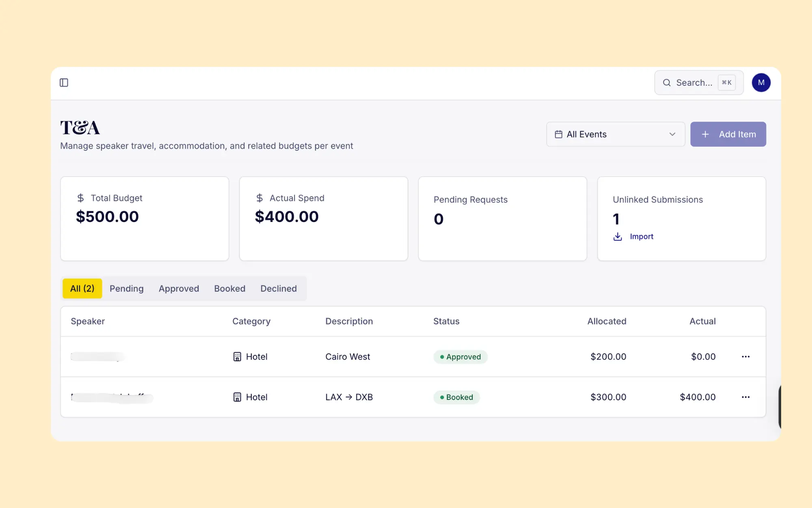
Task: Click the Category column header
Action: click(251, 321)
